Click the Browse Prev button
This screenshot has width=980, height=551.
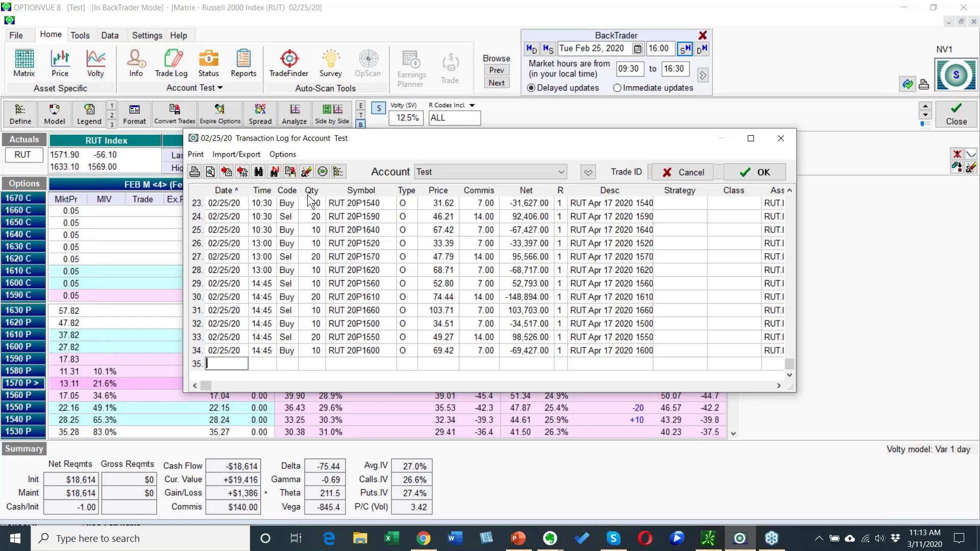pyautogui.click(x=497, y=70)
